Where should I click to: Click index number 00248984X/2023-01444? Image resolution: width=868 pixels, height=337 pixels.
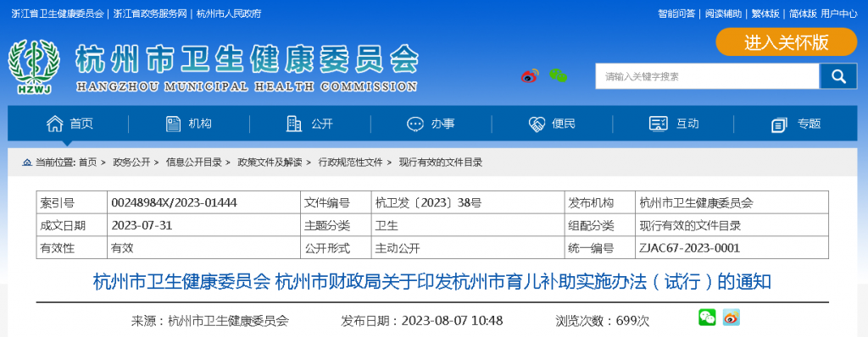click(x=175, y=203)
